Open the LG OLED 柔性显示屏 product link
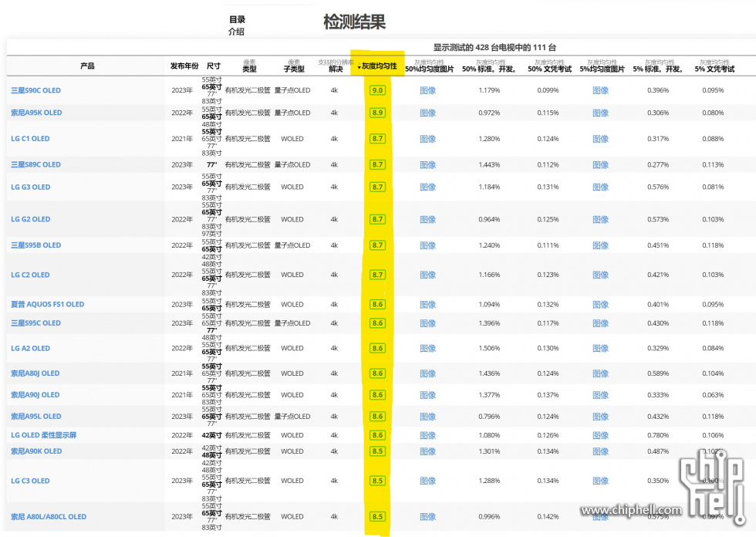 (x=44, y=435)
